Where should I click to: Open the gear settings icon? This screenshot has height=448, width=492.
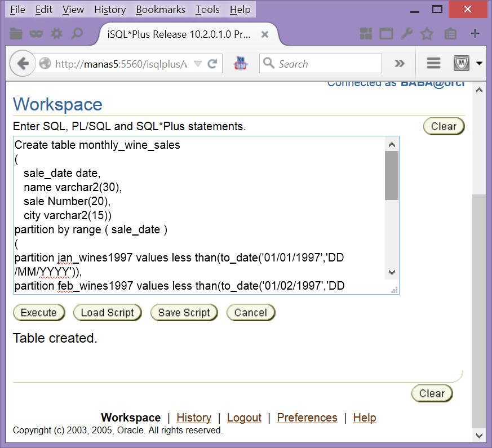[x=56, y=33]
